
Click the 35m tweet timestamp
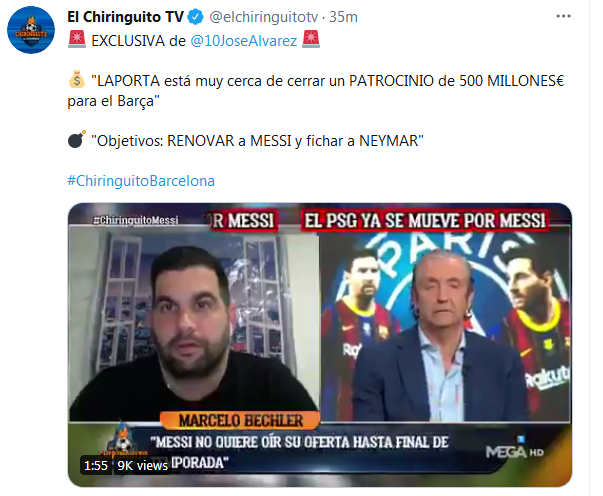pos(343,17)
